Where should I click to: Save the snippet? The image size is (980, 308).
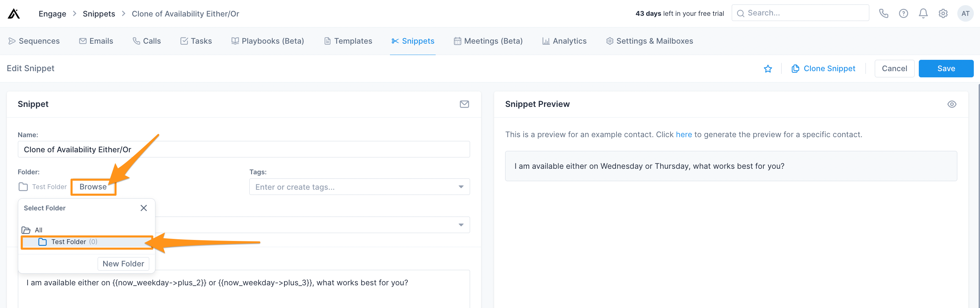pos(946,68)
